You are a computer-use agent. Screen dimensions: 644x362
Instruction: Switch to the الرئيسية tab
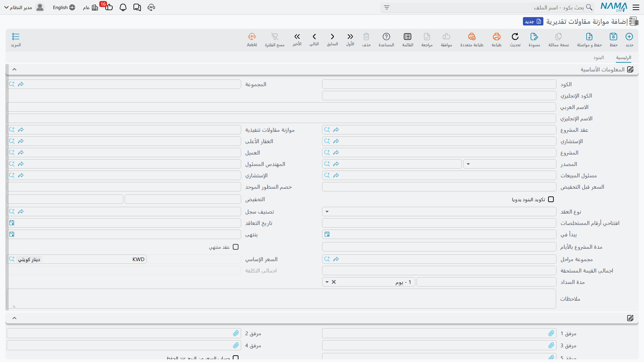click(x=624, y=57)
